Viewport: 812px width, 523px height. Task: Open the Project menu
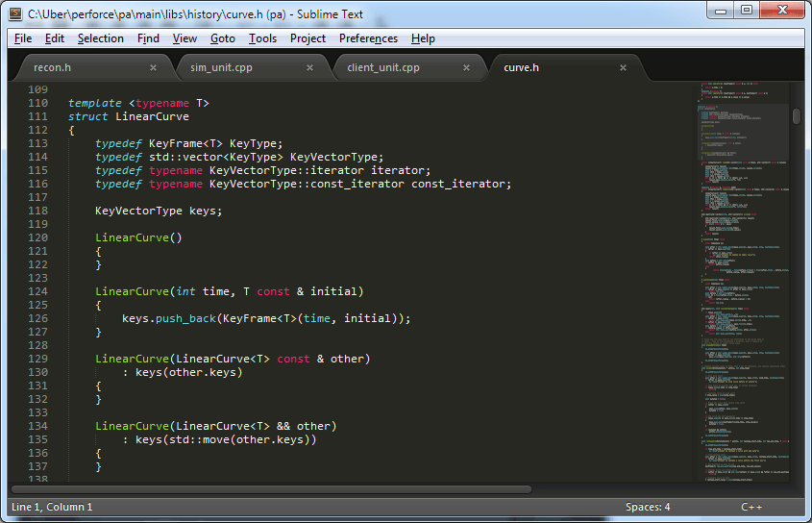(x=308, y=38)
